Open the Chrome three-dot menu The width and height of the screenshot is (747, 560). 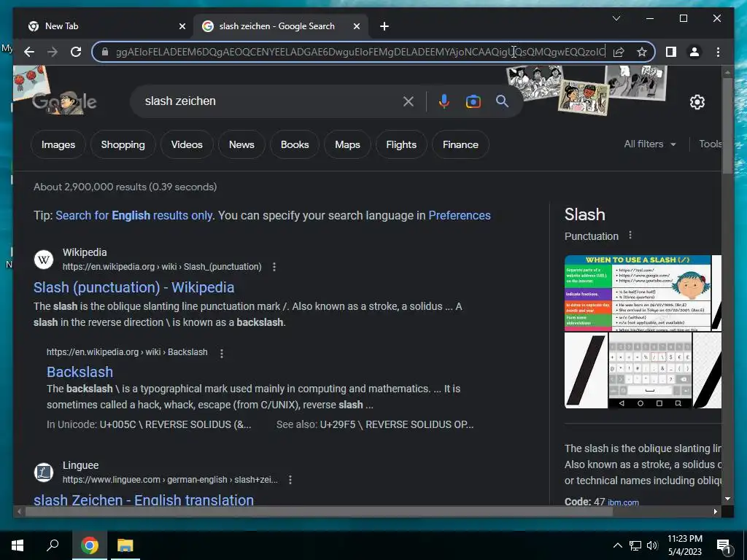click(x=718, y=52)
